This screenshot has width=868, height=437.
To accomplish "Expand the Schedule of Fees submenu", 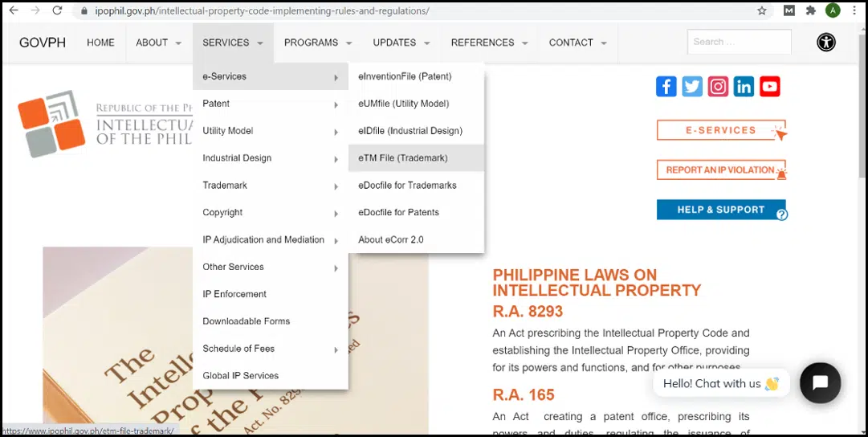I will tap(270, 349).
